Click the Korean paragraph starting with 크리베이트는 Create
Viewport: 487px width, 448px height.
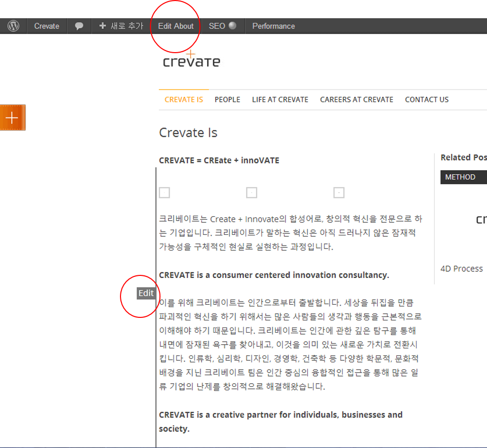[291, 233]
